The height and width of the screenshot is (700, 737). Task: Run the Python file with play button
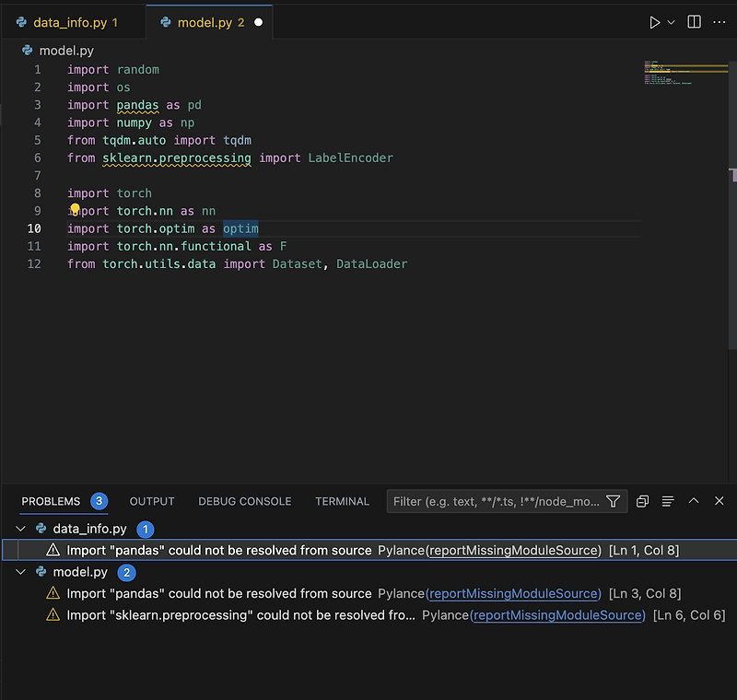(x=654, y=22)
